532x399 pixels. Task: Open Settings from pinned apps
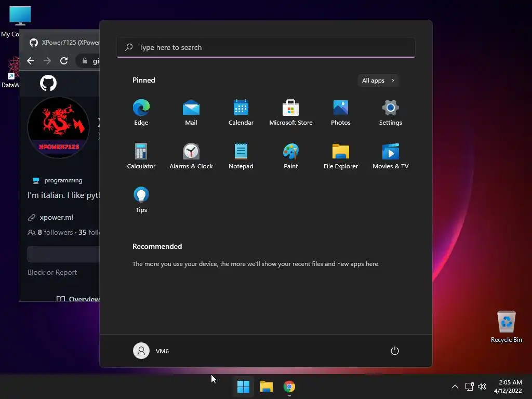(391, 113)
